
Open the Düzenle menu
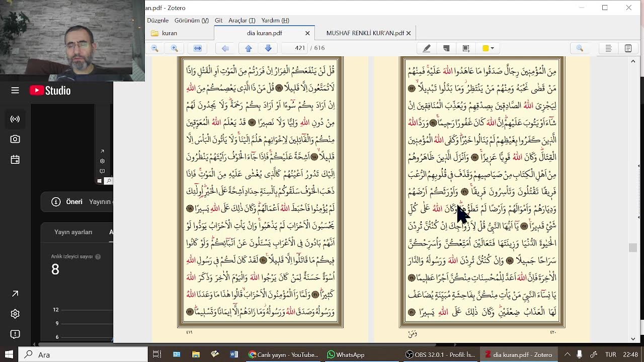[x=157, y=21]
